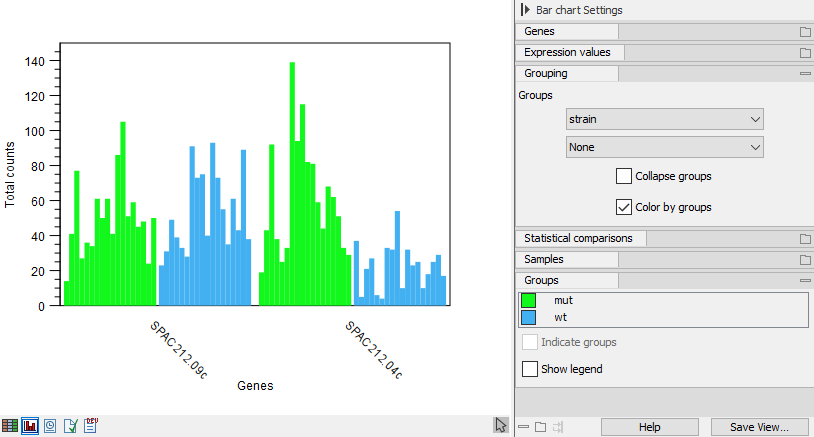Click the Save View button
Screen dimensions: 814x437
[x=759, y=427]
